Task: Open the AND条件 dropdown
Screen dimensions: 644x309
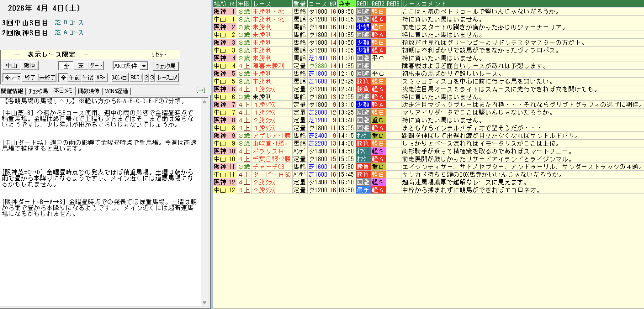Action: coord(144,66)
